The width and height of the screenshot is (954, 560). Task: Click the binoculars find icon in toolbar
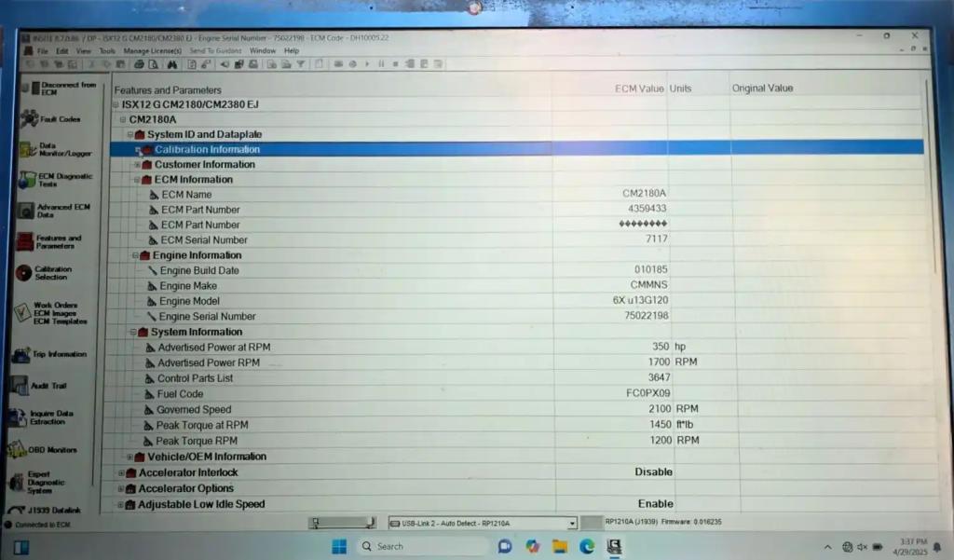pyautogui.click(x=172, y=64)
